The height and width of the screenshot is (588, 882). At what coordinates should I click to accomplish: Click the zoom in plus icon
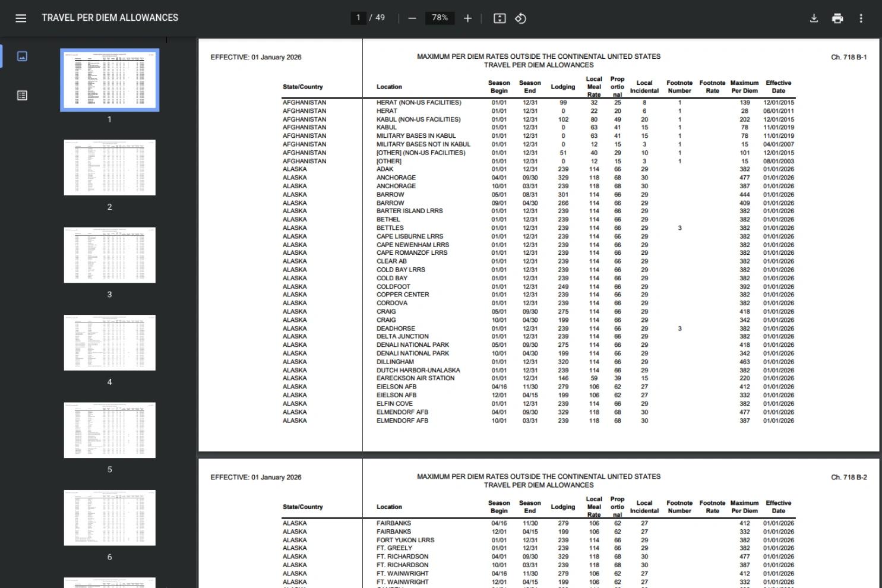[x=467, y=18]
